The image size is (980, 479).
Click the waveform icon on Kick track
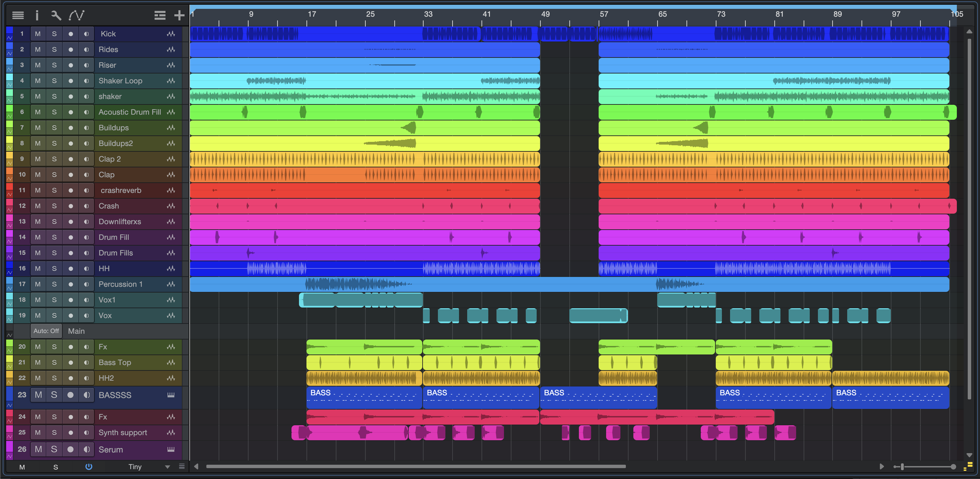[x=171, y=34]
